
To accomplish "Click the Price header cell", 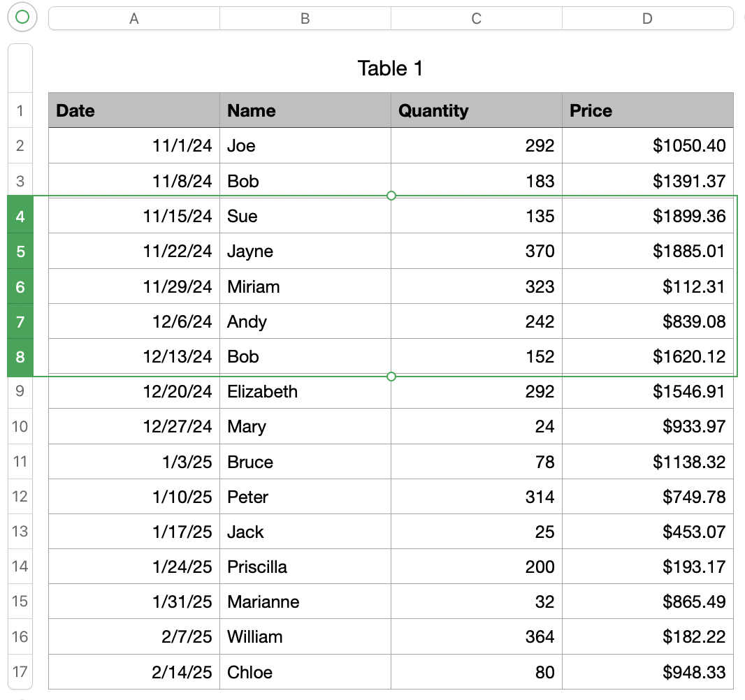I will [647, 110].
